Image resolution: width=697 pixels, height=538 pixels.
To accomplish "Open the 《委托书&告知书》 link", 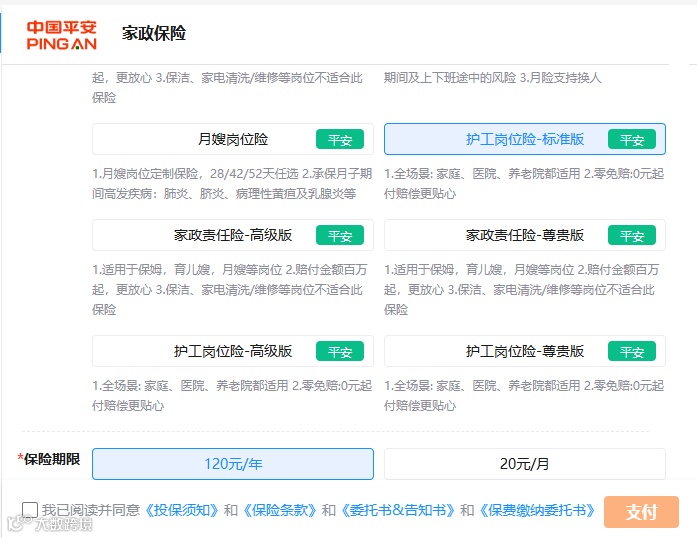I will pos(398,510).
